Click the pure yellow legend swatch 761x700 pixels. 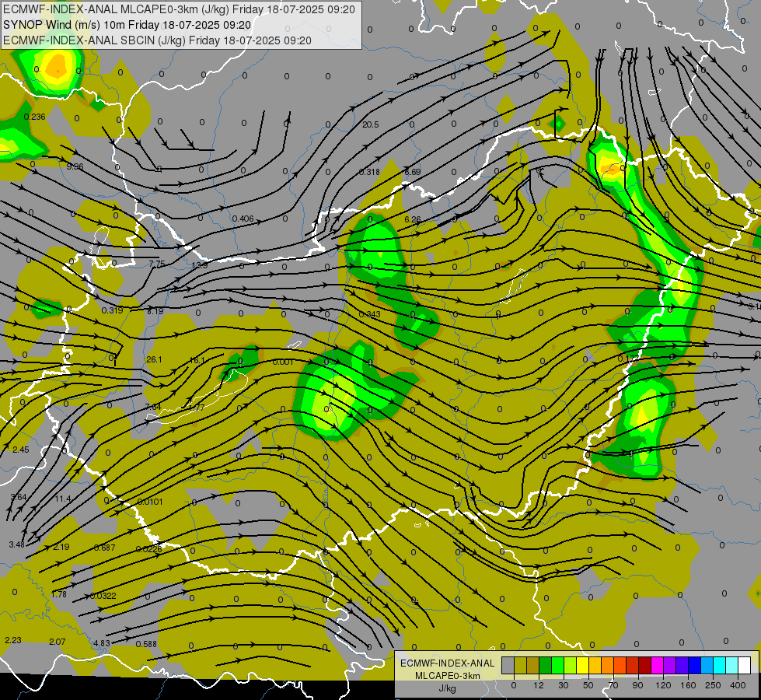point(583,665)
